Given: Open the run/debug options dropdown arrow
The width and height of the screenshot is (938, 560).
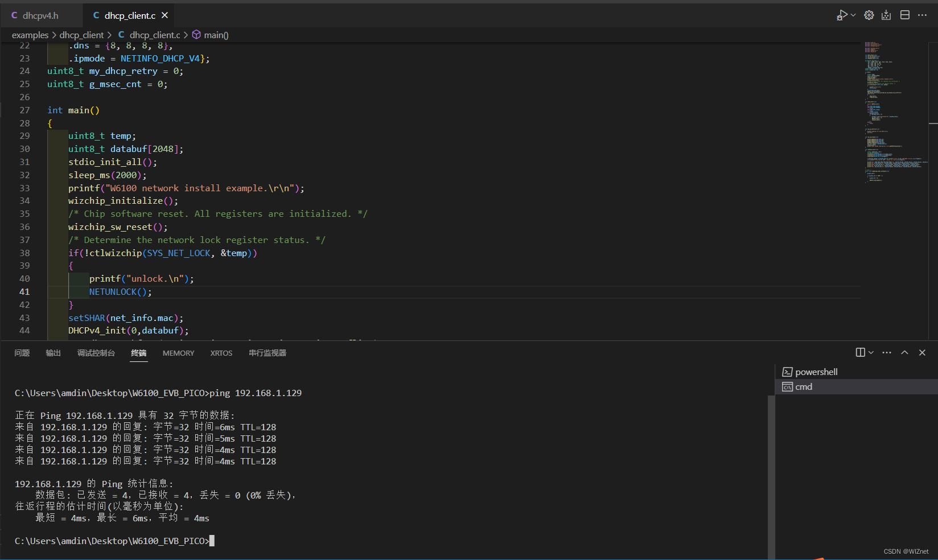Looking at the screenshot, I should coord(853,15).
